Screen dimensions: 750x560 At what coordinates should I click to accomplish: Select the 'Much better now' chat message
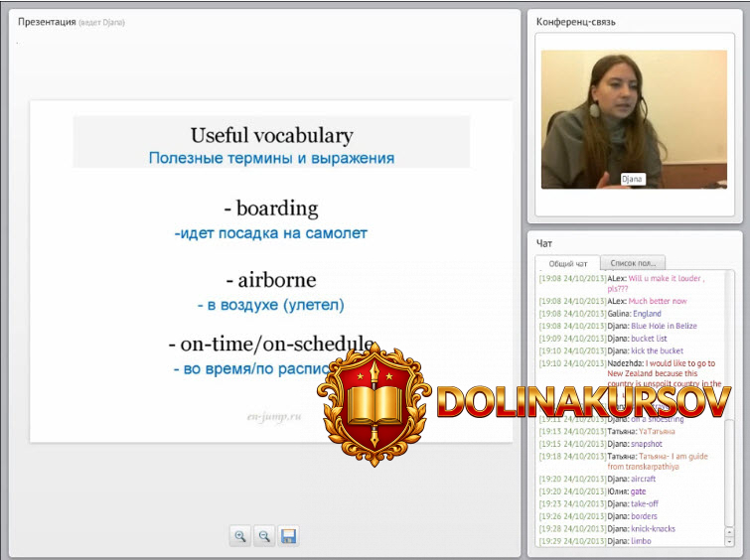tap(658, 301)
